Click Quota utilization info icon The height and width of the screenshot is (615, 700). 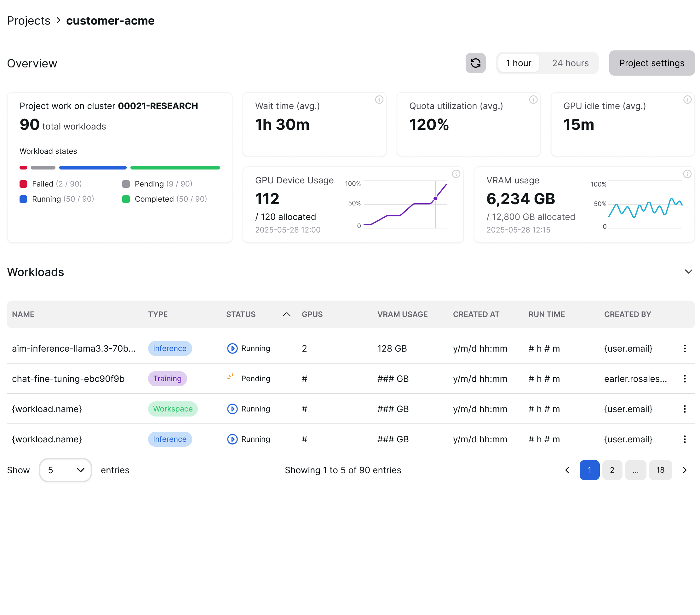533,100
